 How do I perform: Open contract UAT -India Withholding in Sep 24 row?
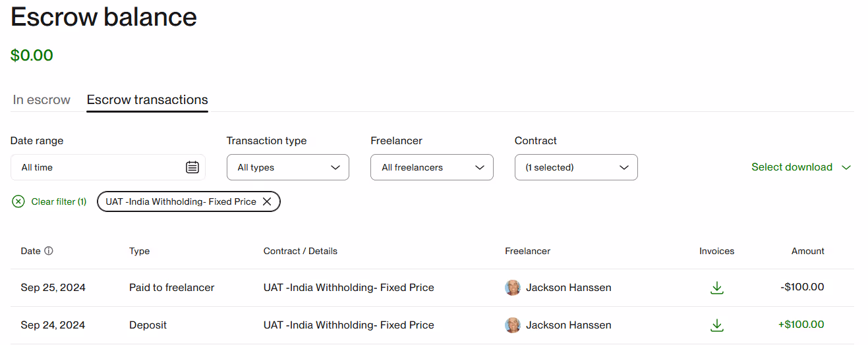[x=349, y=325]
